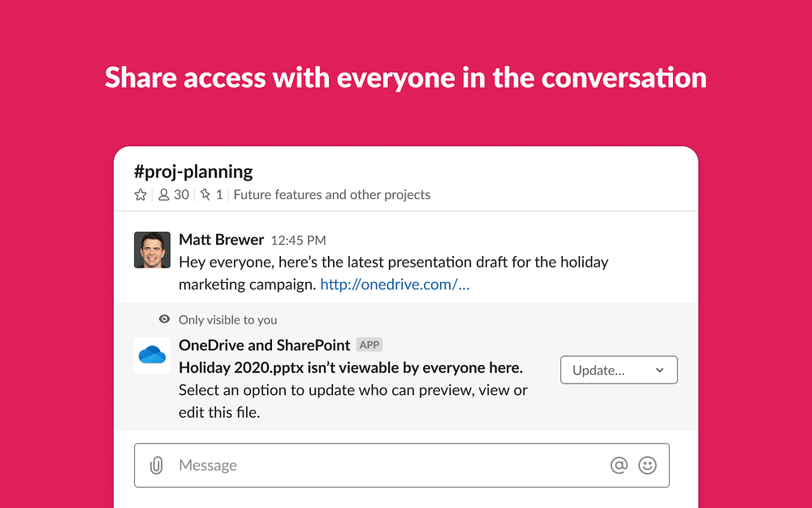Screen dimensions: 812x508
Task: Open the emoji picker smiley icon
Action: 647,465
